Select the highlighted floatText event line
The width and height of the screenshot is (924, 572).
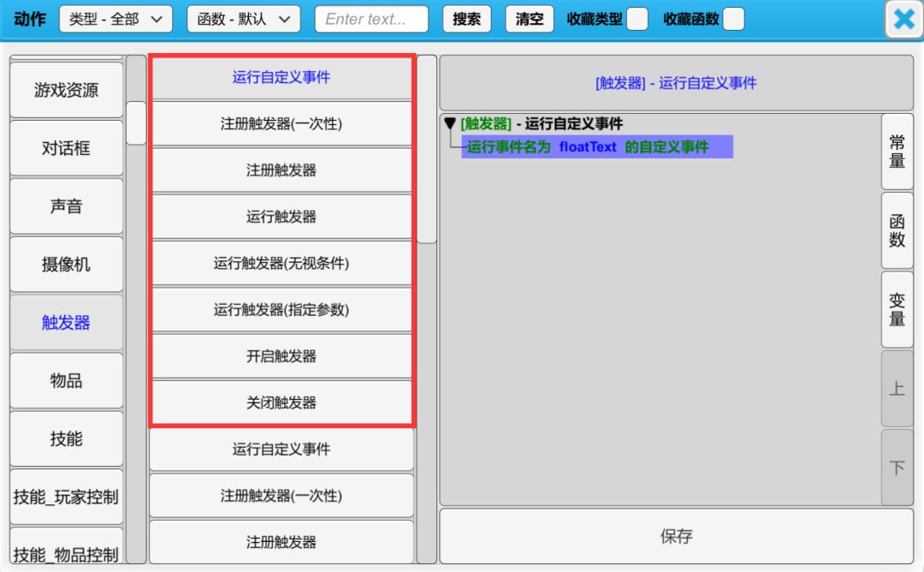tap(596, 147)
